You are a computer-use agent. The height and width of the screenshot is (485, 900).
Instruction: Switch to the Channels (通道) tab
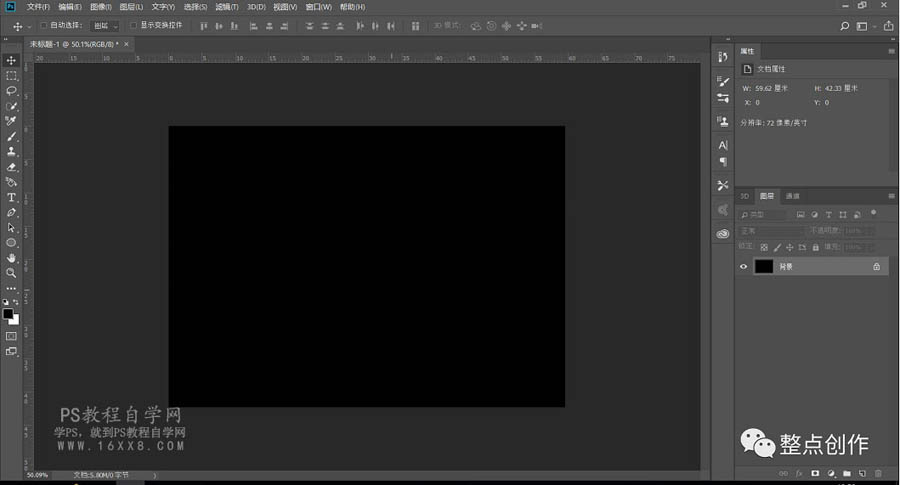tap(792, 196)
